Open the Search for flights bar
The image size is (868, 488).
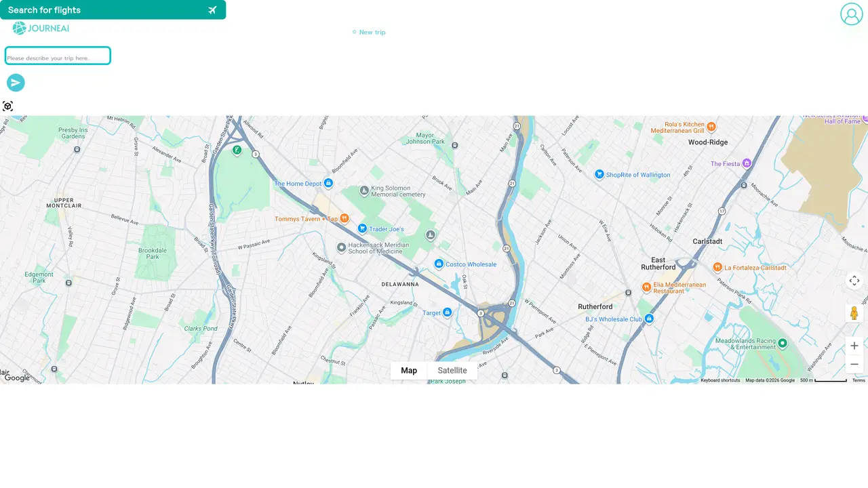113,9
